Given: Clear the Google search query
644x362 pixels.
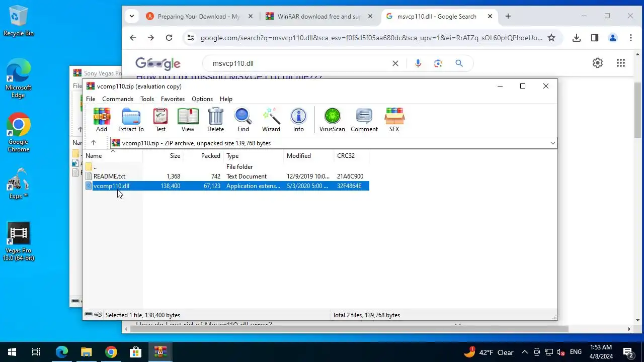Looking at the screenshot, I should (x=395, y=63).
